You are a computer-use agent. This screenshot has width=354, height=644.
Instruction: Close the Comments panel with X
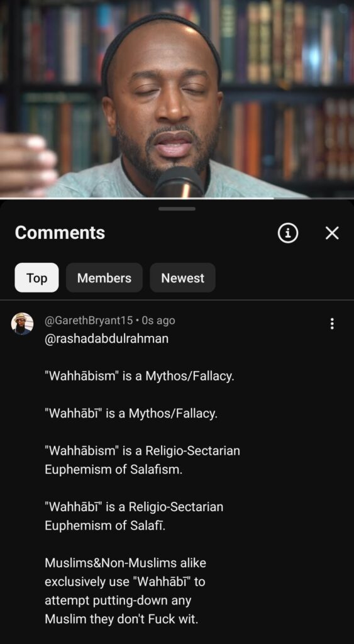(332, 233)
